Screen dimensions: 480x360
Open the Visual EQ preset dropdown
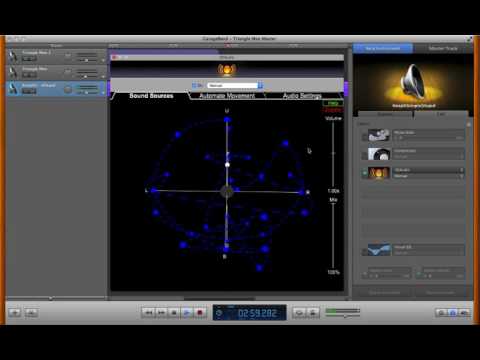click(x=429, y=253)
